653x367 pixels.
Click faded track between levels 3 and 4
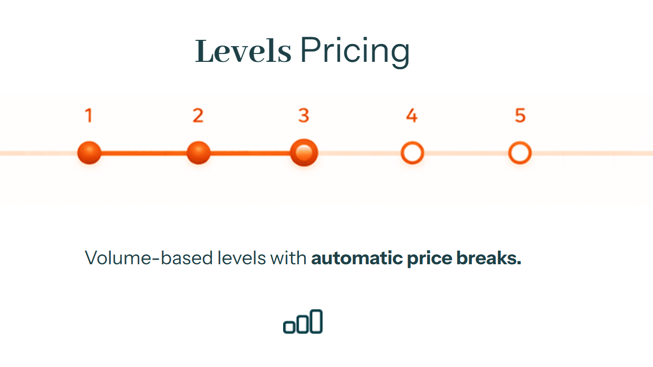tap(359, 153)
